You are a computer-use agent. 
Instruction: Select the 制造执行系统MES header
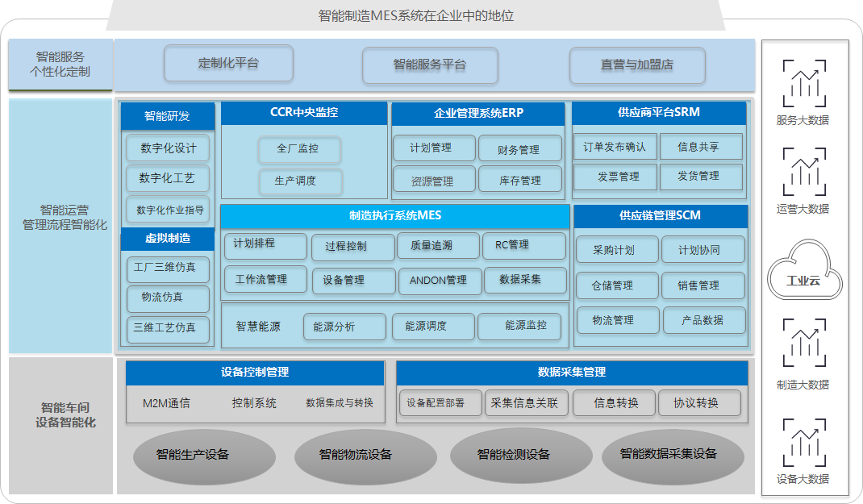(395, 216)
